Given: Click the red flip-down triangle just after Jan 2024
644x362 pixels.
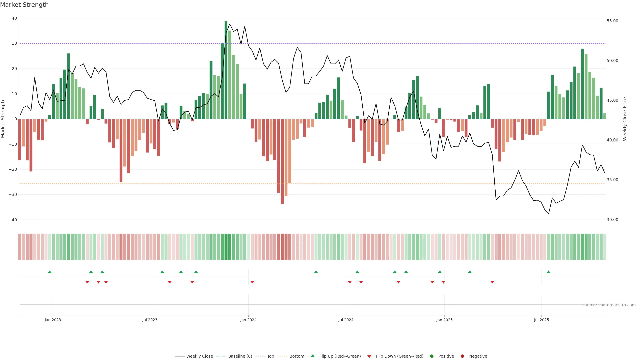Looking at the screenshot, I should 252,282.
